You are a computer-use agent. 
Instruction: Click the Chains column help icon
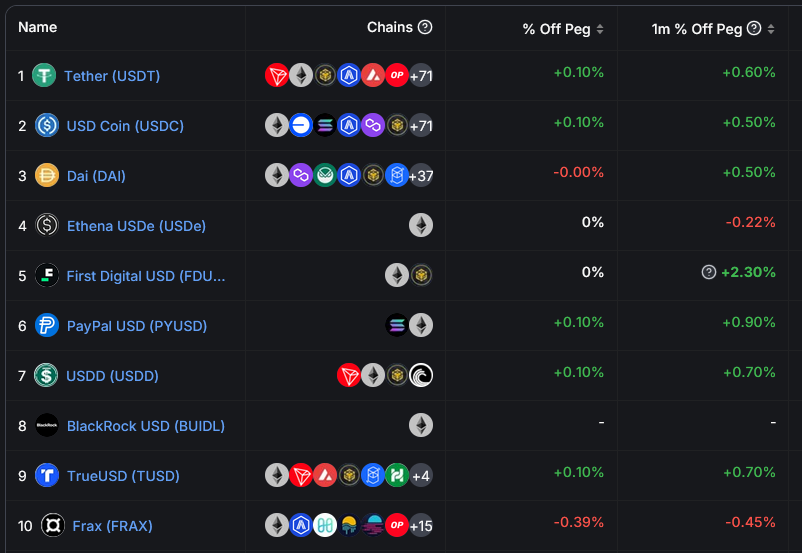point(425,27)
